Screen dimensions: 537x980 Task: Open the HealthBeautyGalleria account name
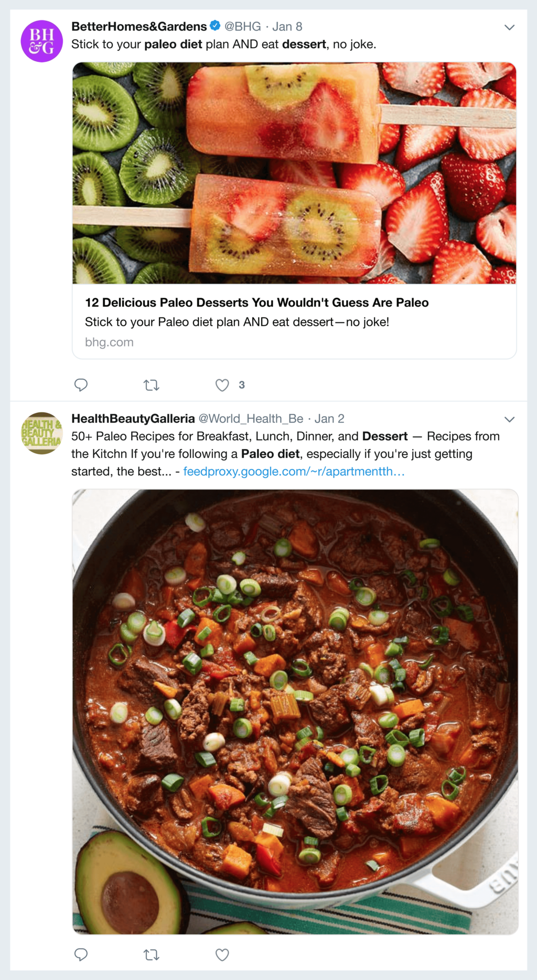133,418
